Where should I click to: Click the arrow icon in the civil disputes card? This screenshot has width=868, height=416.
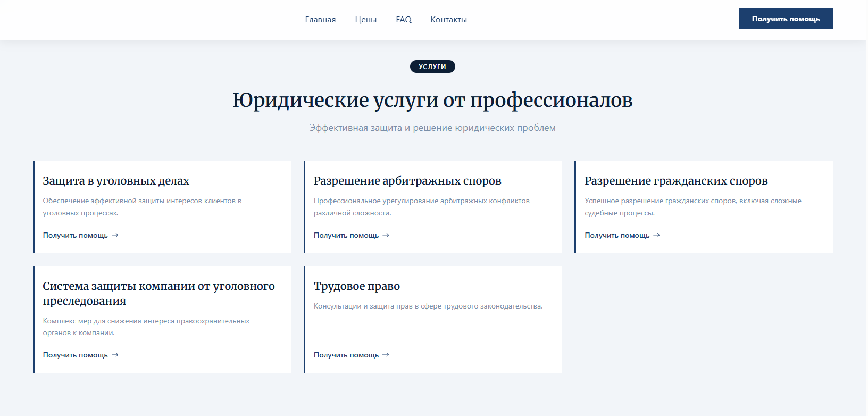click(x=657, y=235)
